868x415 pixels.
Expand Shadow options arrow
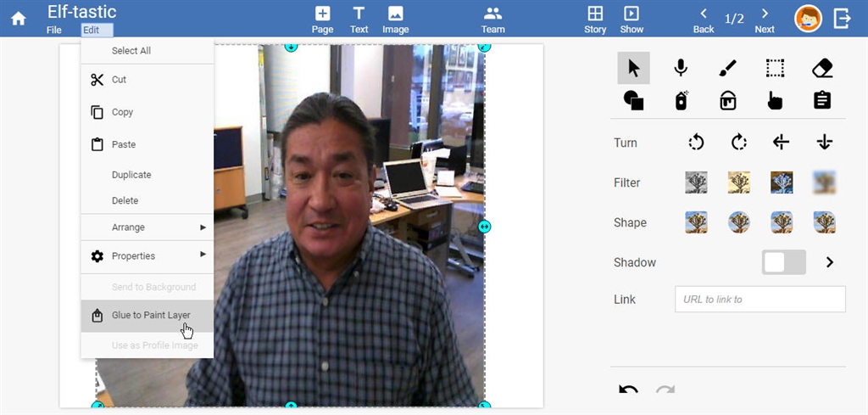tap(829, 262)
